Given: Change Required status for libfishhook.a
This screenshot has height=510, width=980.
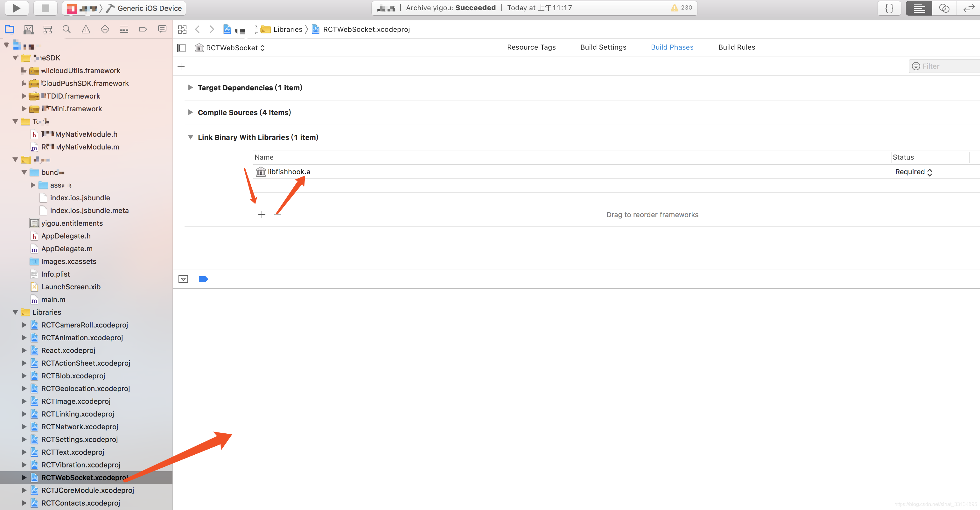Looking at the screenshot, I should [x=913, y=172].
